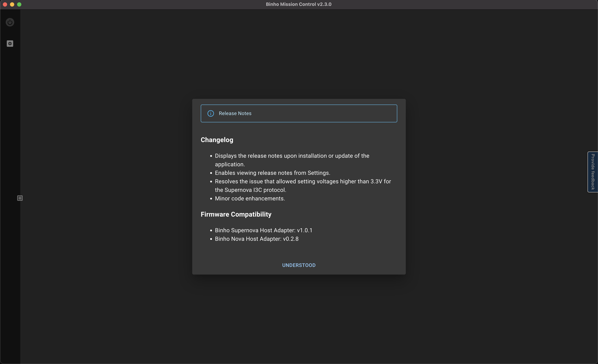Click the Release Notes banner
The height and width of the screenshot is (364, 598).
pyautogui.click(x=299, y=113)
